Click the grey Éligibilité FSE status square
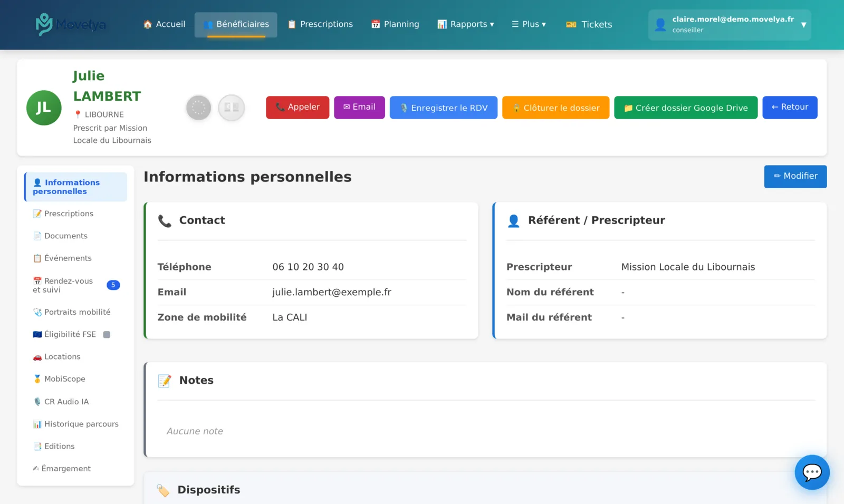The width and height of the screenshot is (844, 504). pos(107,335)
